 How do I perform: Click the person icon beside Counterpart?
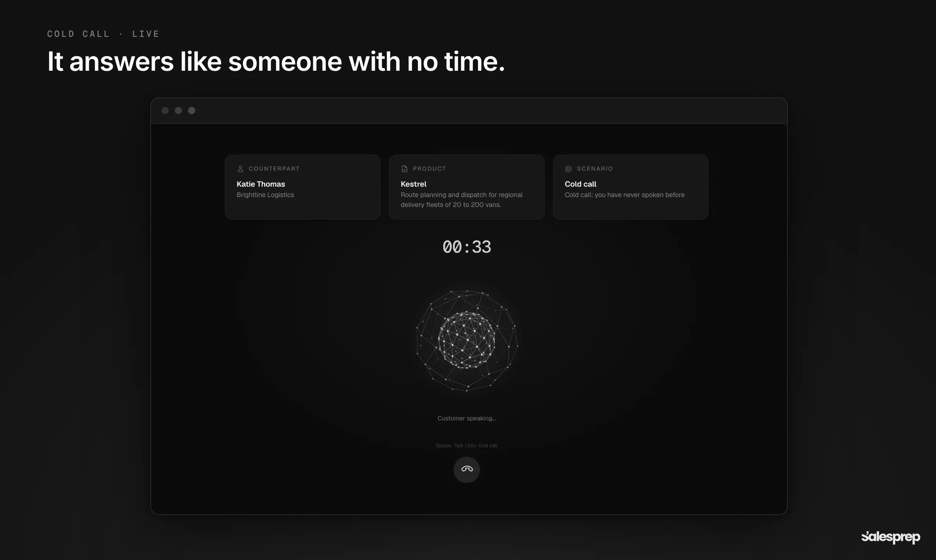coord(240,169)
